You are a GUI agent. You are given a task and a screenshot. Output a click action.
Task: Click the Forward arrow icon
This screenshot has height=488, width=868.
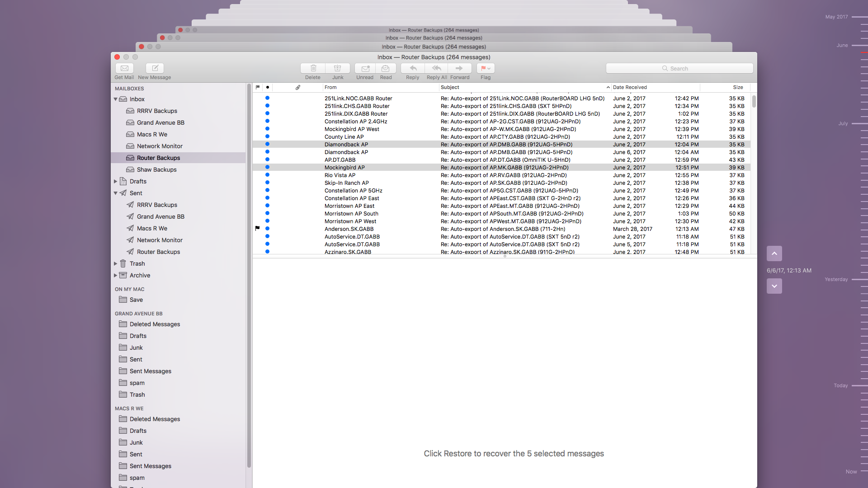tap(459, 68)
